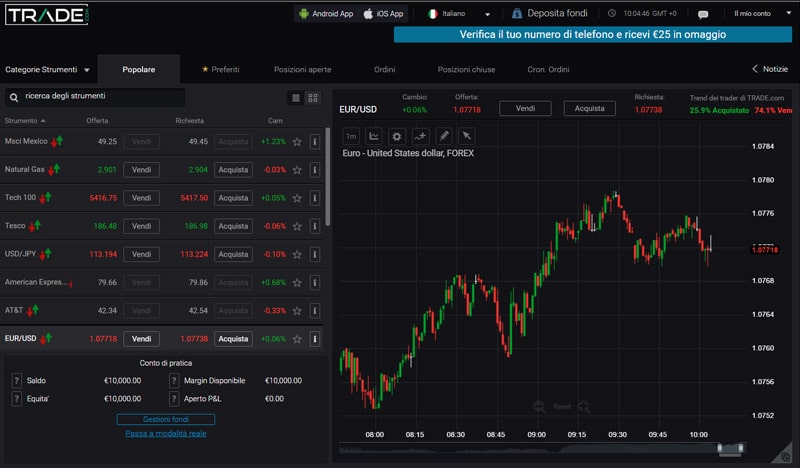Show info for Natural Gas
800x468 pixels.
click(315, 170)
